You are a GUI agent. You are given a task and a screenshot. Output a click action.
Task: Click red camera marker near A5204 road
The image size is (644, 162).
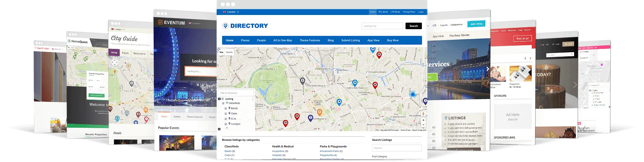[x=285, y=123]
